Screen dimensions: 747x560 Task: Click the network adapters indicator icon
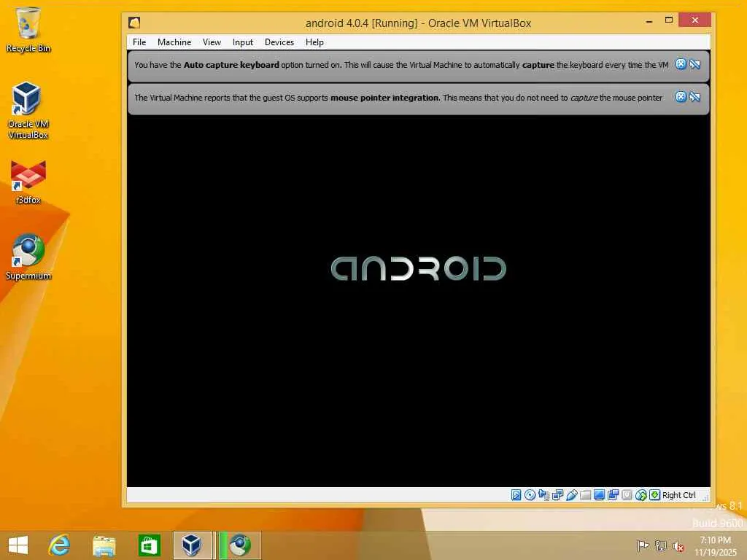(x=557, y=495)
